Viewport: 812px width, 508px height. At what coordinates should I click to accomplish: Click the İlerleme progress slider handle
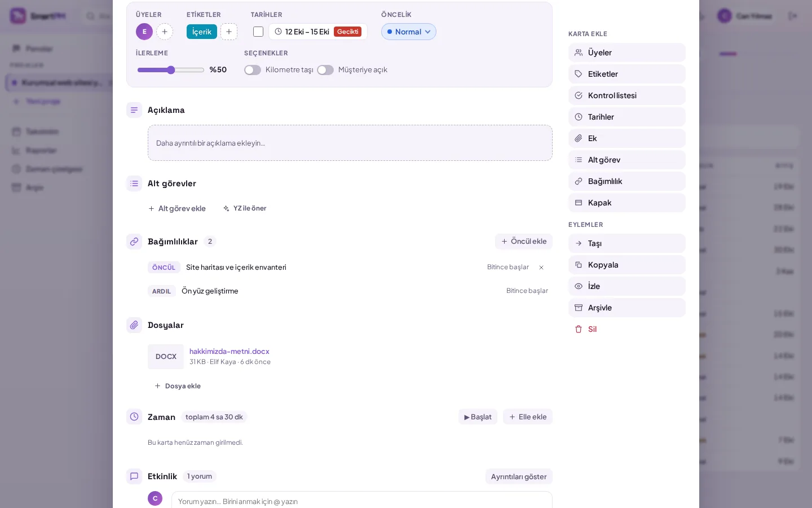(171, 70)
